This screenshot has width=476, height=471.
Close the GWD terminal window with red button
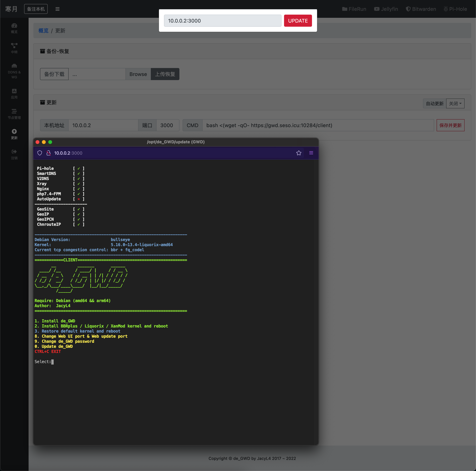[37, 142]
